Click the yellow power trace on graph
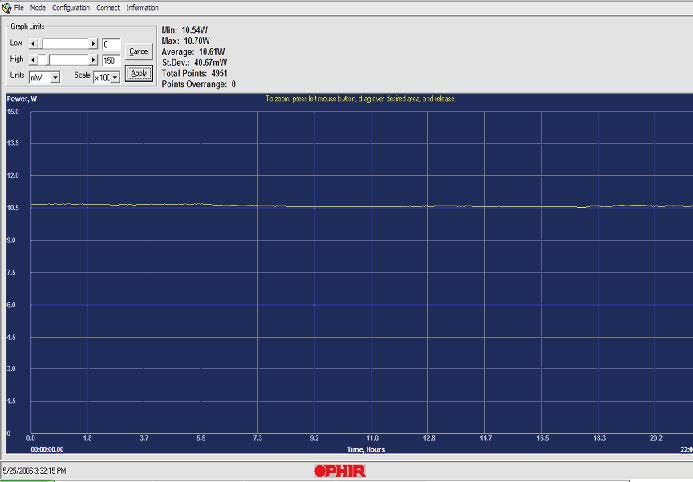This screenshot has width=693, height=482. pyautogui.click(x=350, y=206)
